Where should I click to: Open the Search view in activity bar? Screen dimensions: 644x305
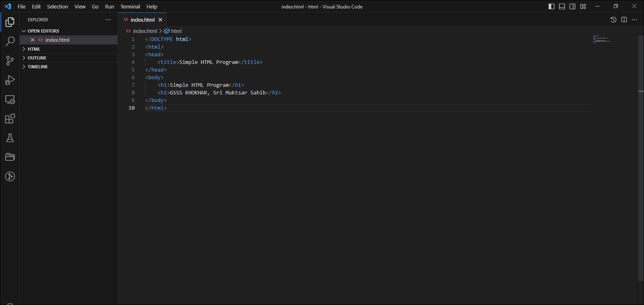10,41
